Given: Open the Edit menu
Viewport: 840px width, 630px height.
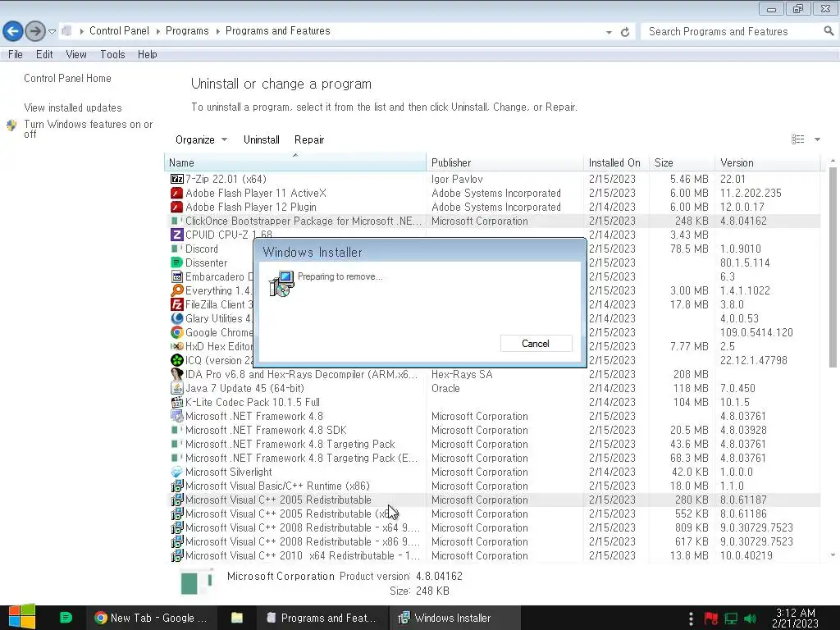Looking at the screenshot, I should point(44,54).
